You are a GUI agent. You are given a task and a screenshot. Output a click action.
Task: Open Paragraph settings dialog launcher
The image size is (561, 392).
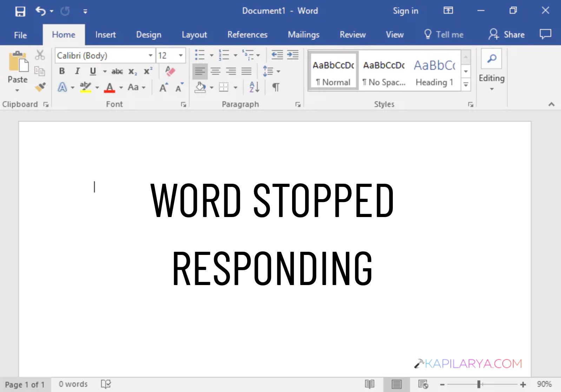point(298,104)
